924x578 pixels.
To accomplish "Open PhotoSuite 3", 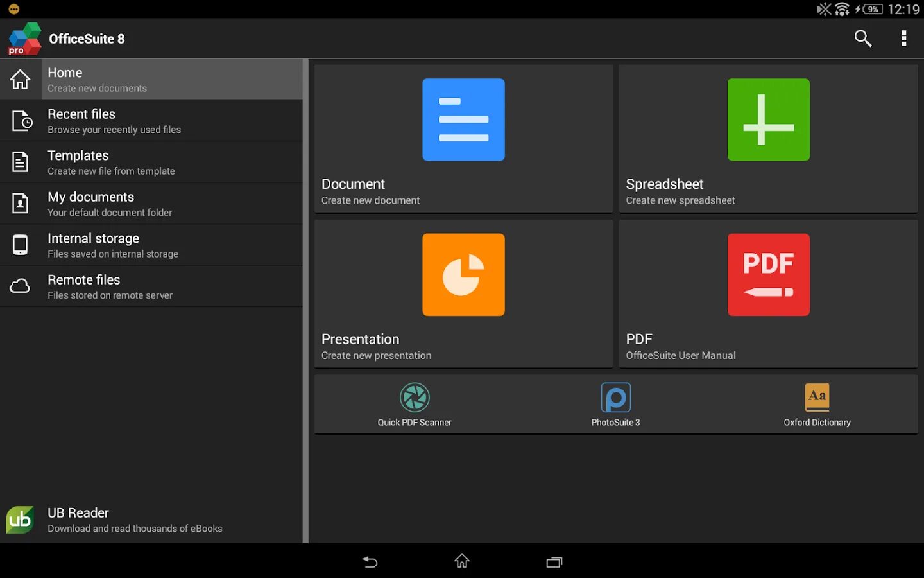I will click(615, 403).
